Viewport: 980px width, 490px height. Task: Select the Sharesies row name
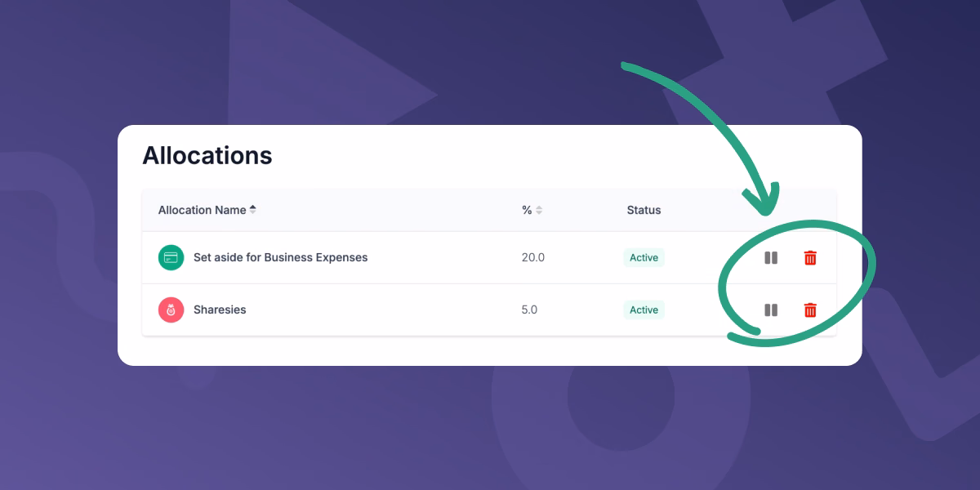(x=220, y=310)
